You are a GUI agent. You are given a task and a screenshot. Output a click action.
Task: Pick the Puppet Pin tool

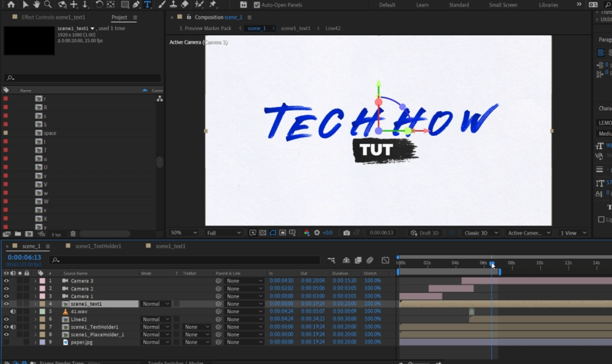[x=213, y=5]
